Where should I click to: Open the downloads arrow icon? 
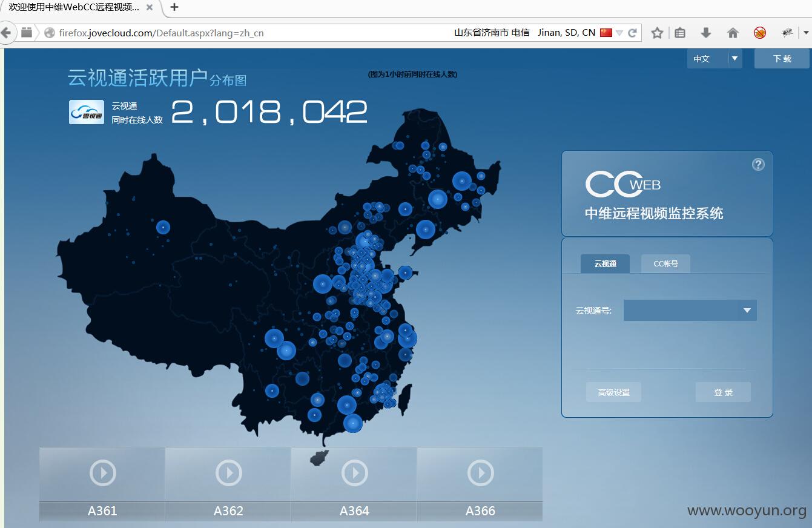(706, 33)
